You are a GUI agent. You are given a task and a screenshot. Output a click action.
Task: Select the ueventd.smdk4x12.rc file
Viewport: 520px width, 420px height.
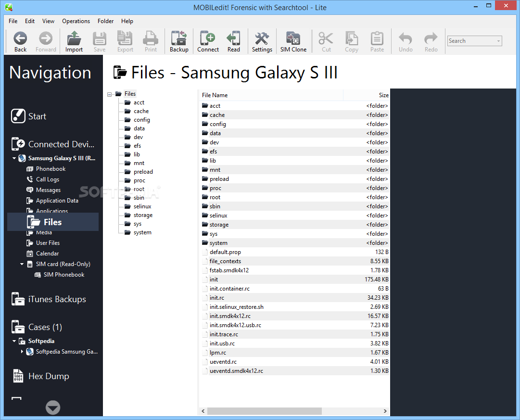coord(294,370)
